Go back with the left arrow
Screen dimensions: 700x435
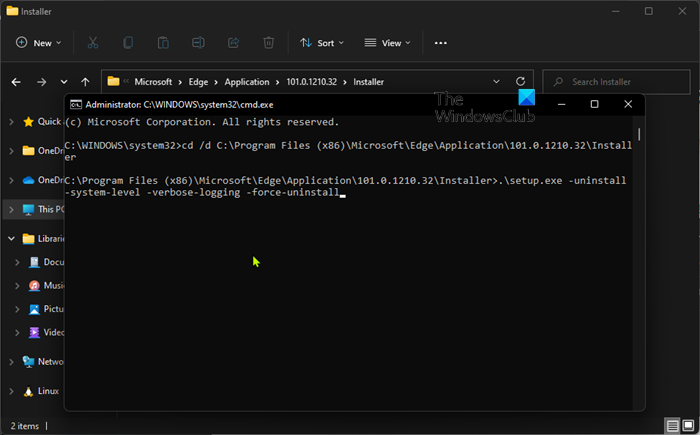tap(16, 82)
